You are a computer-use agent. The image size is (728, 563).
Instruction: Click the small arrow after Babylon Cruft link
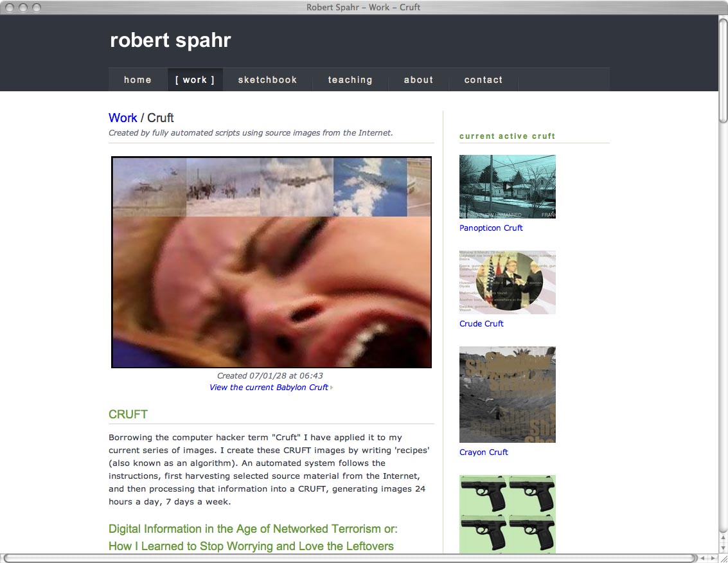[332, 388]
